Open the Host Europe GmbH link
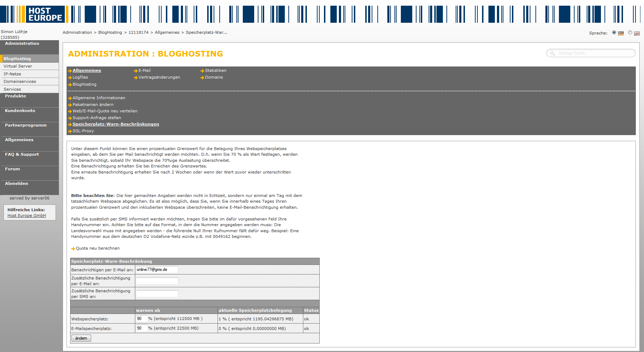The width and height of the screenshot is (644, 352). tap(27, 216)
